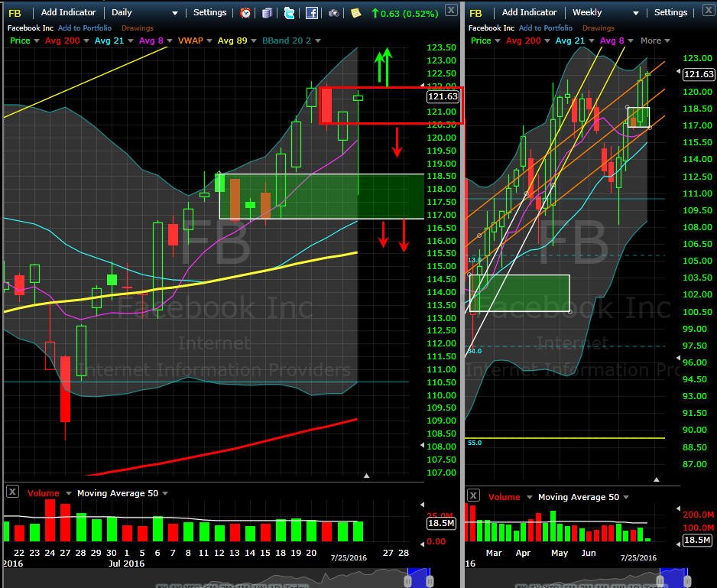Open the More indicators dropdown in weekly chart

655,41
